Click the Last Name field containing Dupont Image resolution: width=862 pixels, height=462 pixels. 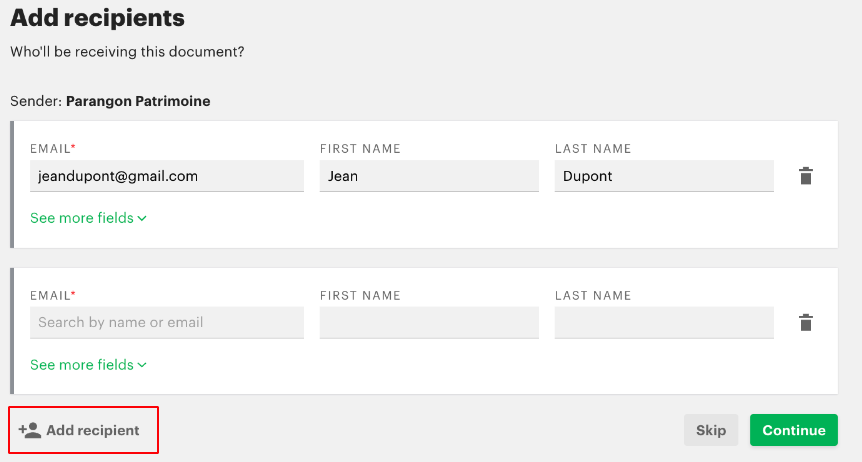click(664, 176)
